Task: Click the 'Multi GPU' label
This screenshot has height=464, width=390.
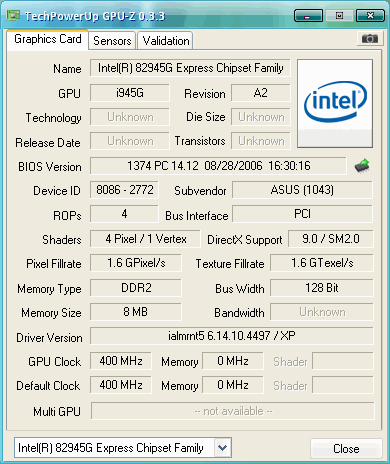Action: (57, 412)
